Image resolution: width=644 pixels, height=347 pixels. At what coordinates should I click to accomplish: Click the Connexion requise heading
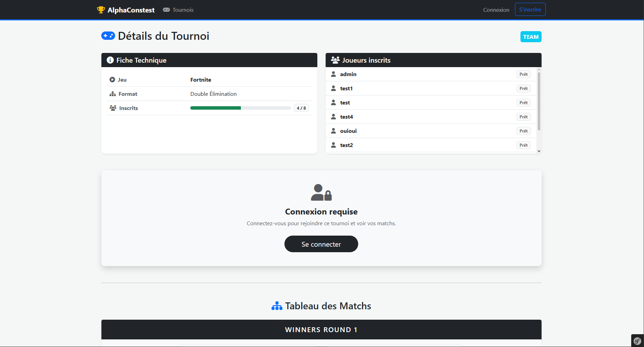coord(321,212)
